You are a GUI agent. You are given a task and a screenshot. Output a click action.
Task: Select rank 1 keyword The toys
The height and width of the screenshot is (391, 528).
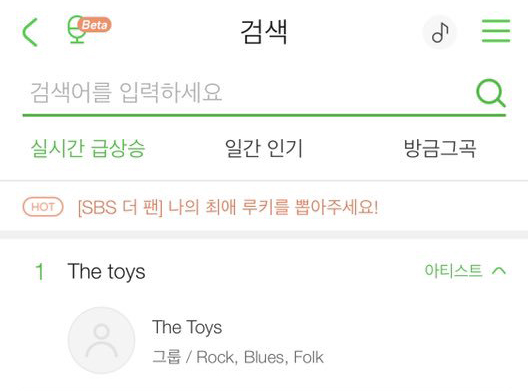pyautogui.click(x=106, y=271)
